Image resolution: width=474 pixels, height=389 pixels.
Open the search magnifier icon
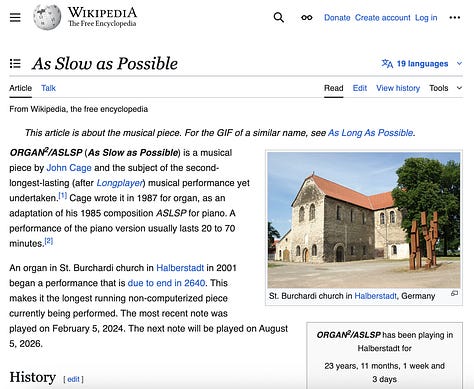(279, 17)
